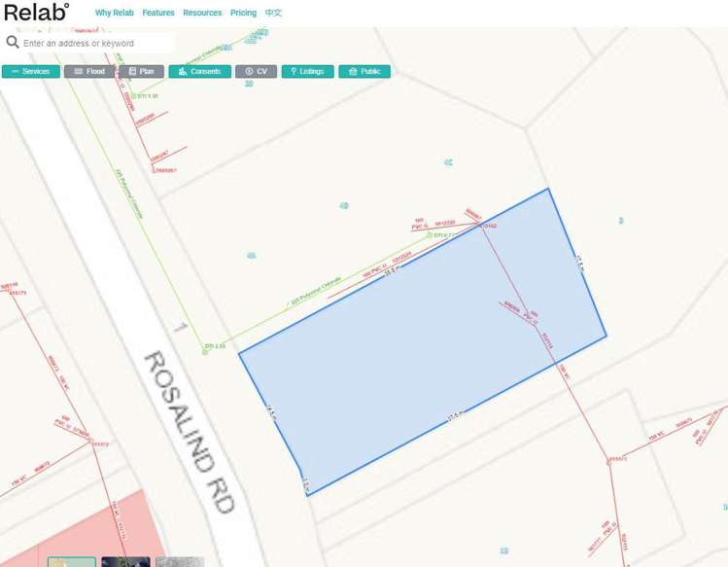This screenshot has height=567, width=728.
Task: Open the Features menu
Action: (158, 13)
